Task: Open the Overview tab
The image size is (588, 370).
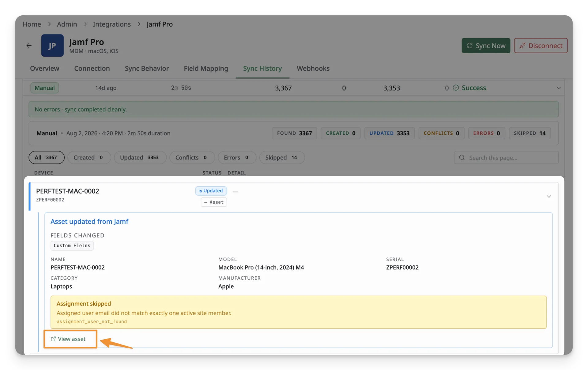Action: [x=44, y=68]
